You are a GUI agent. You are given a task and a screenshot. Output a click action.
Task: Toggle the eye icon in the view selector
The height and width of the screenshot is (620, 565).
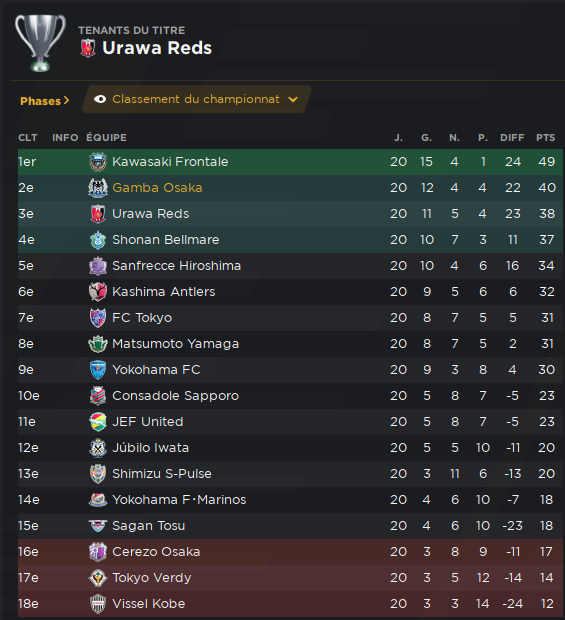[100, 99]
